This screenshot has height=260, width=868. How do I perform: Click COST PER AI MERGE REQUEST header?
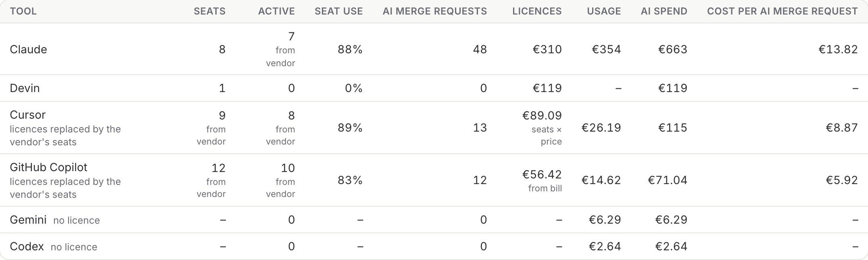click(x=782, y=11)
